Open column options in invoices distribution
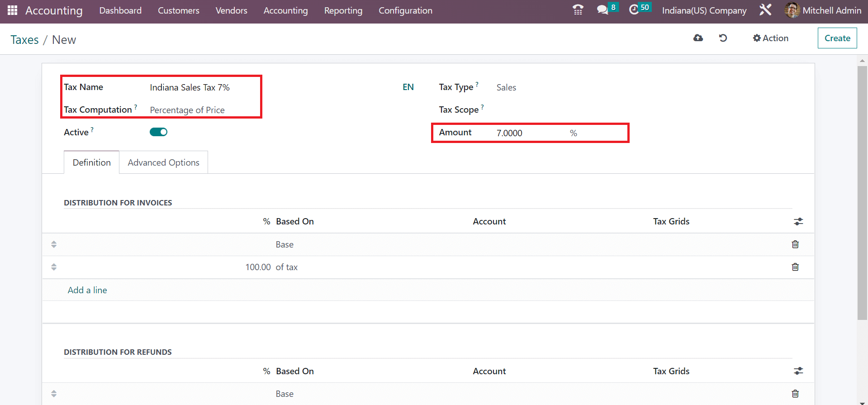Viewport: 868px width, 405px height. [798, 222]
